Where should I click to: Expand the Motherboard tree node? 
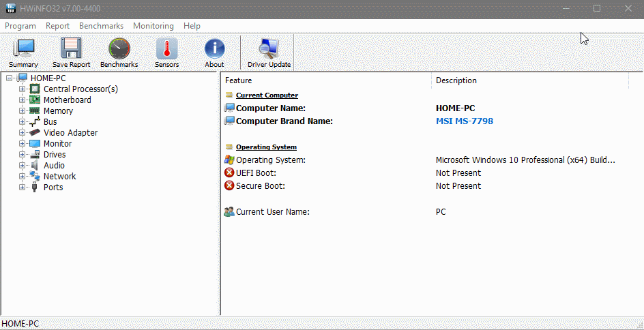tap(23, 100)
